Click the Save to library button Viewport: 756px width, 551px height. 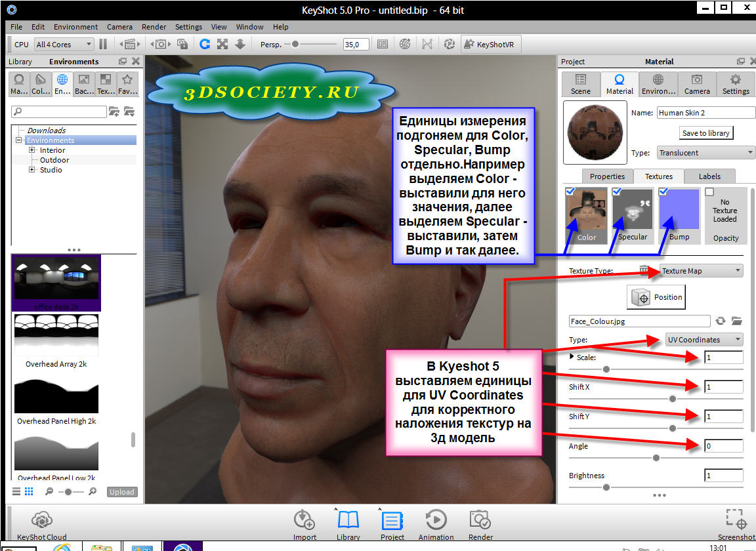pyautogui.click(x=706, y=133)
